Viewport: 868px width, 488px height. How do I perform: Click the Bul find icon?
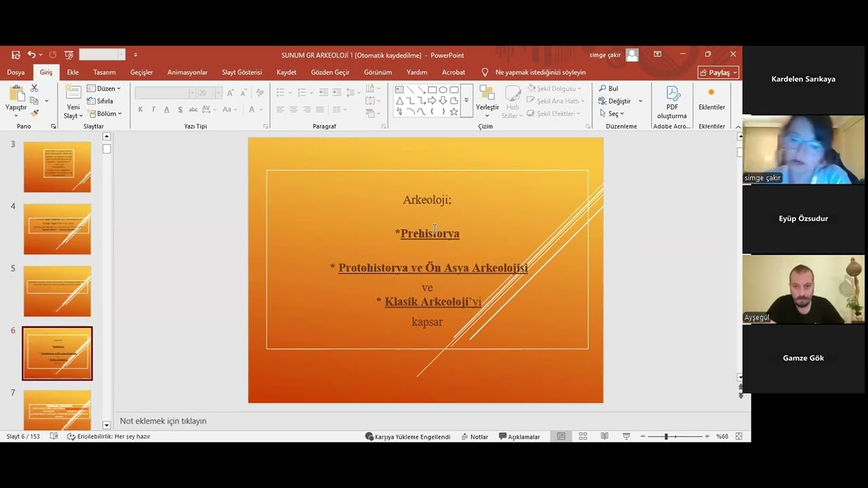click(602, 89)
